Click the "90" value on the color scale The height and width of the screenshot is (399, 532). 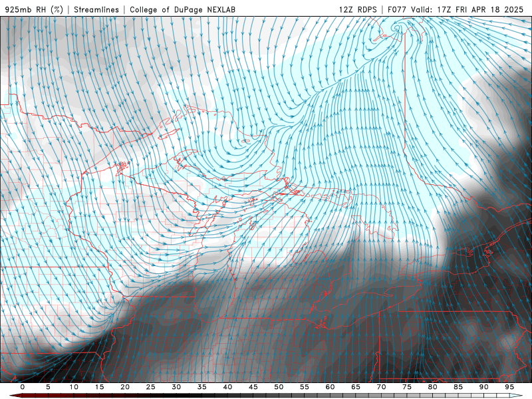click(484, 387)
